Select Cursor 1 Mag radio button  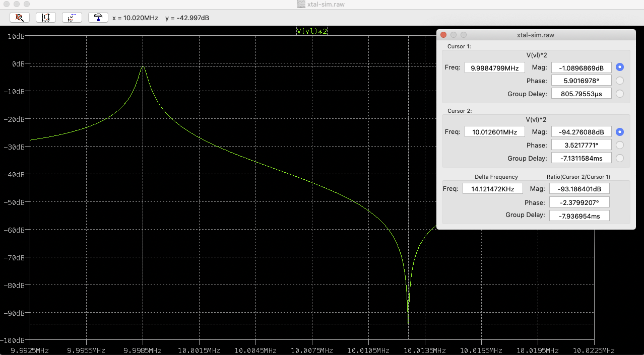[x=620, y=67]
